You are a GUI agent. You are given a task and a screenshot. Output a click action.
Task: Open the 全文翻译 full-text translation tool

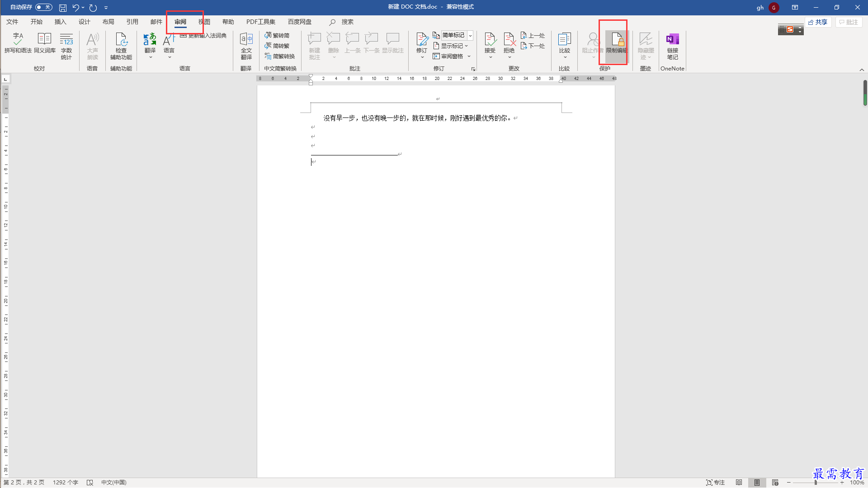tap(246, 45)
